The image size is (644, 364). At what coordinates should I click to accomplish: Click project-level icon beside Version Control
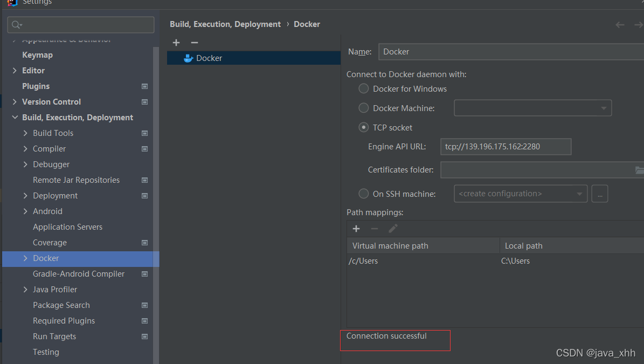(x=144, y=102)
